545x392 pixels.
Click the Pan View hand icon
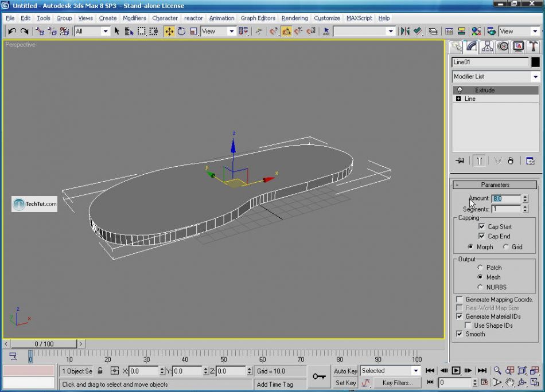tap(509, 382)
